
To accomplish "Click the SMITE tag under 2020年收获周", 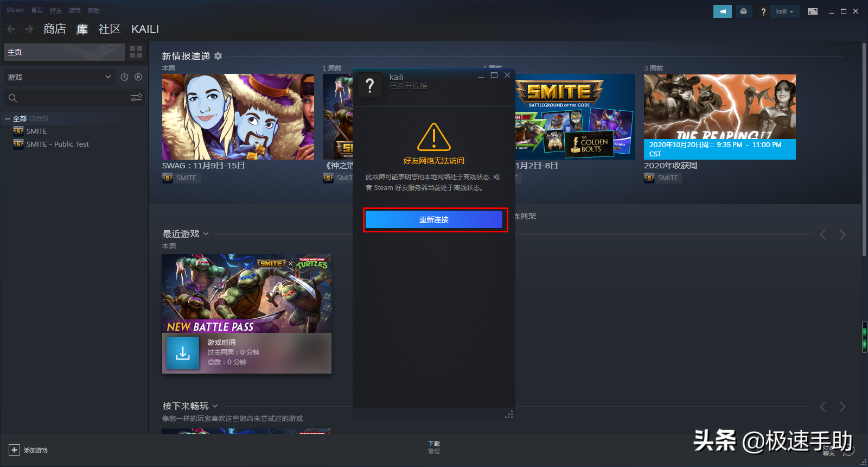I will coord(663,178).
